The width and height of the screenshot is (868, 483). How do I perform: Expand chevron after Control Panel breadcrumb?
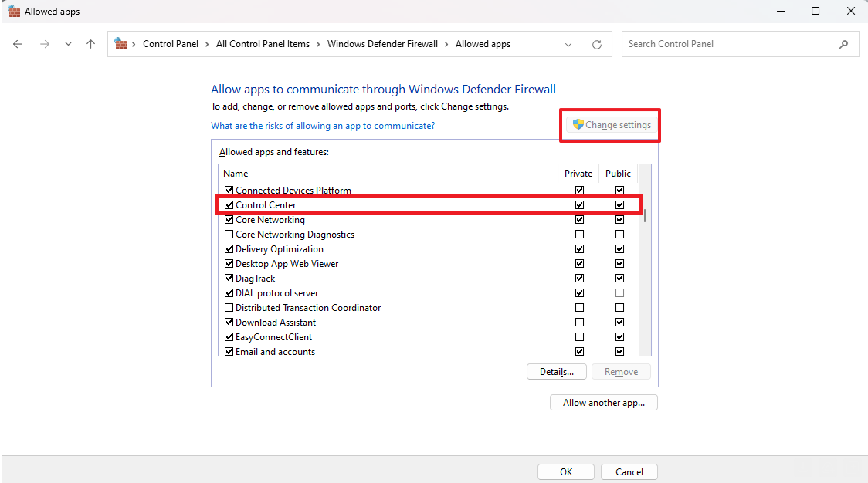pos(207,44)
